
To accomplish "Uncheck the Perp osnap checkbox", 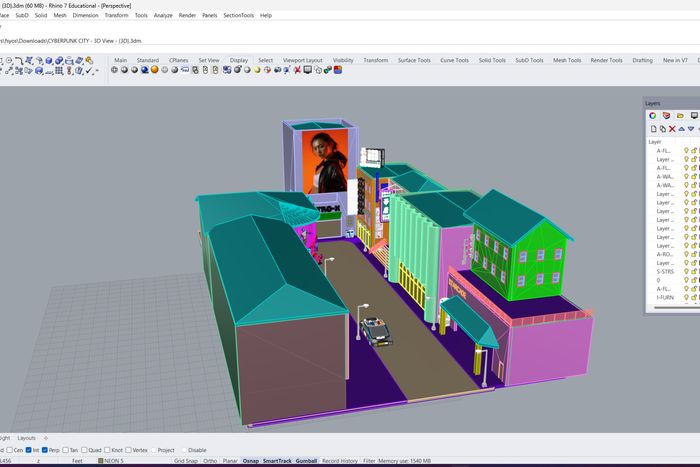I will (x=45, y=450).
